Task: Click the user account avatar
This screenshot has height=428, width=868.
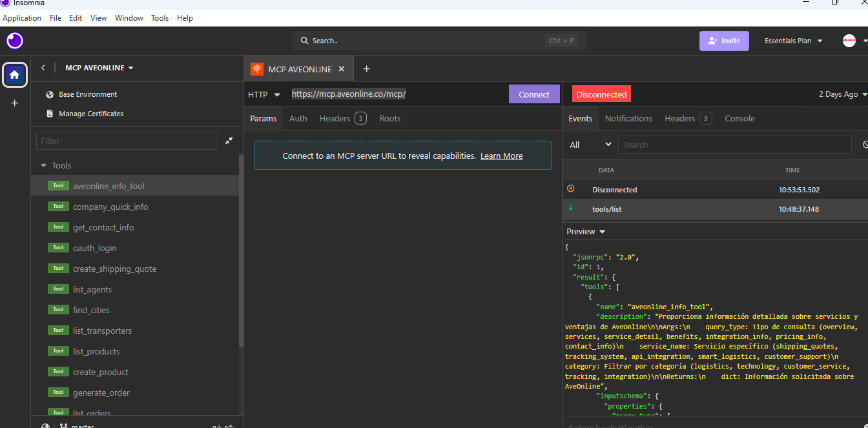Action: pos(849,41)
